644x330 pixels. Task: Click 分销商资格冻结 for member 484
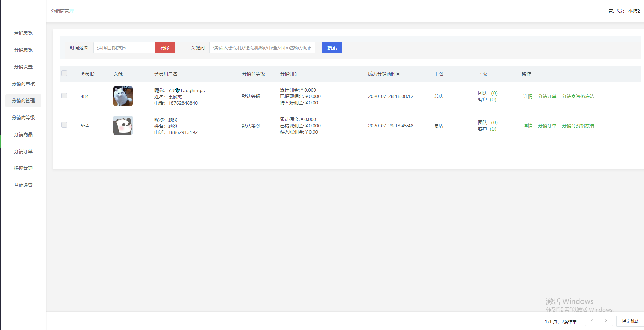tap(578, 96)
